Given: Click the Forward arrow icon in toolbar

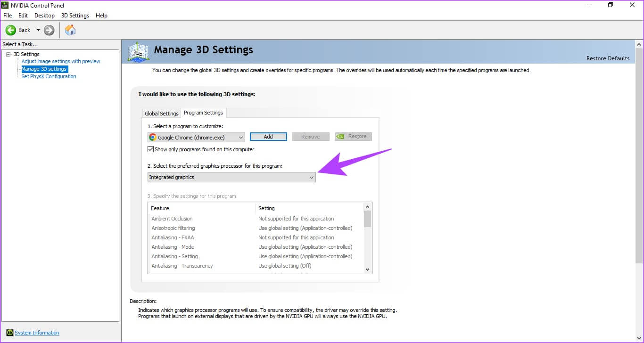Looking at the screenshot, I should [x=49, y=30].
